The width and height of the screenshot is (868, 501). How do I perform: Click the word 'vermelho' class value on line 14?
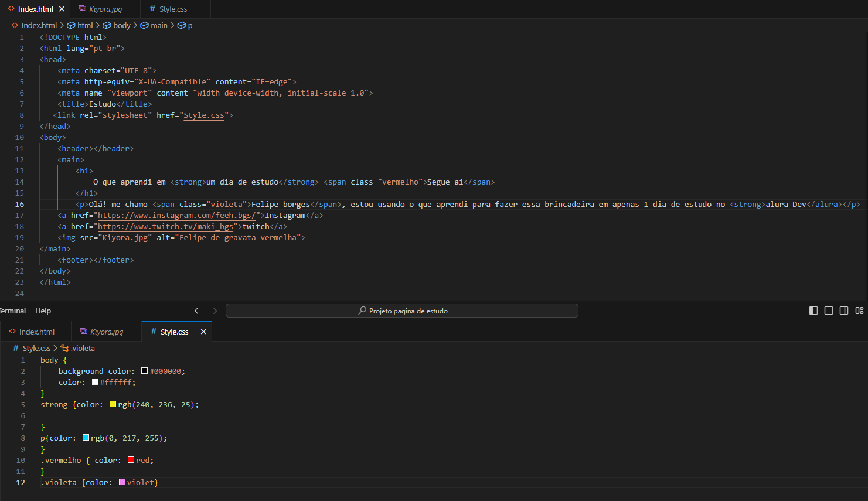pyautogui.click(x=400, y=182)
